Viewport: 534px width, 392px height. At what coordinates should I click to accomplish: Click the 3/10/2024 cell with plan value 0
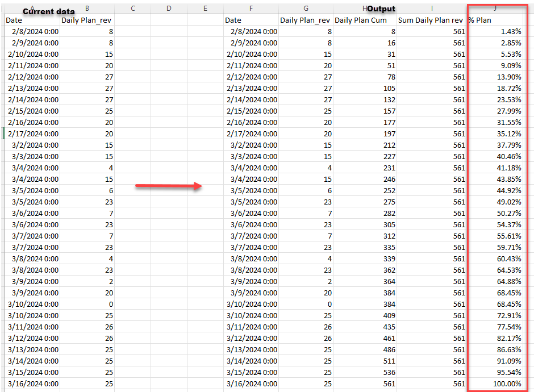pos(32,304)
